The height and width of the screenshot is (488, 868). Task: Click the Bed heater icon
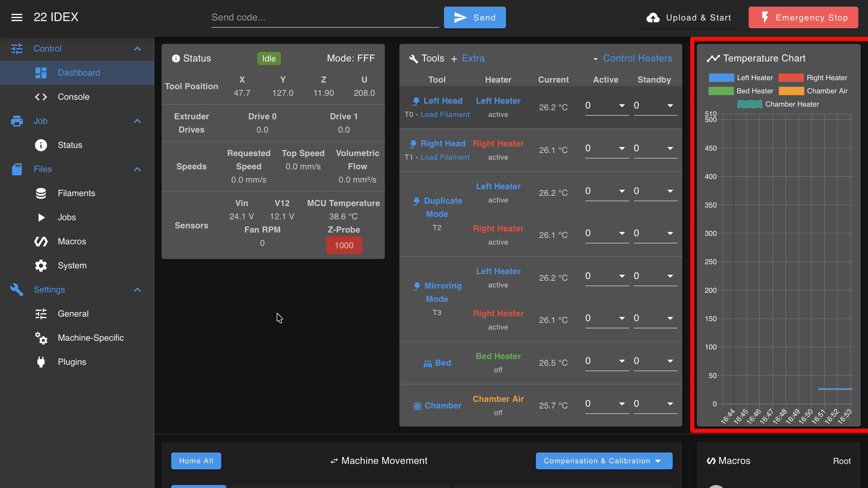click(428, 363)
